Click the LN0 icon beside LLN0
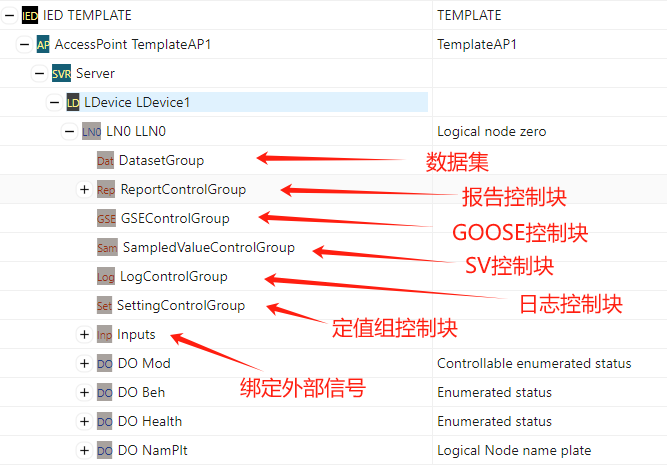Viewport: 667px width, 465px height. pos(91,131)
